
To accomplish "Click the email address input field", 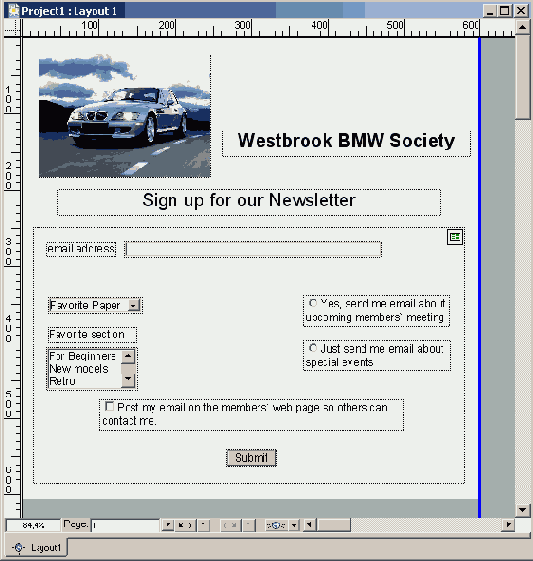I will coord(253,249).
